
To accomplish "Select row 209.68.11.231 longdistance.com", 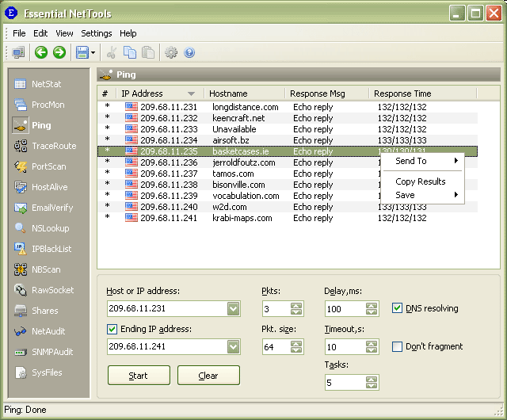I will pyautogui.click(x=288, y=107).
